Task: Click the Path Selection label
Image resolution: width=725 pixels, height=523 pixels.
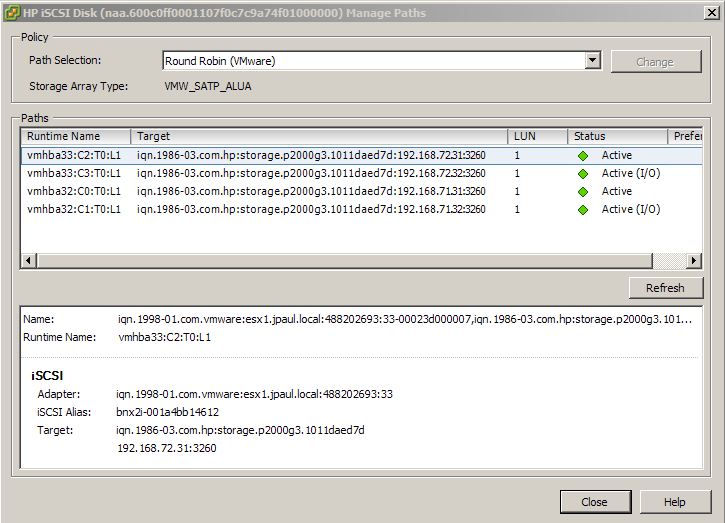Action: coord(65,60)
